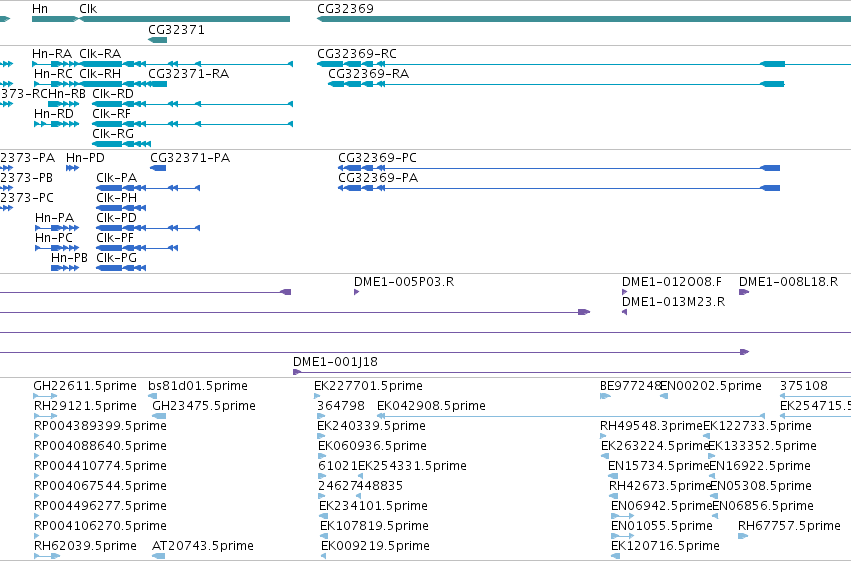
Task: Click the DME1-005P03.R clone label
Action: click(404, 282)
